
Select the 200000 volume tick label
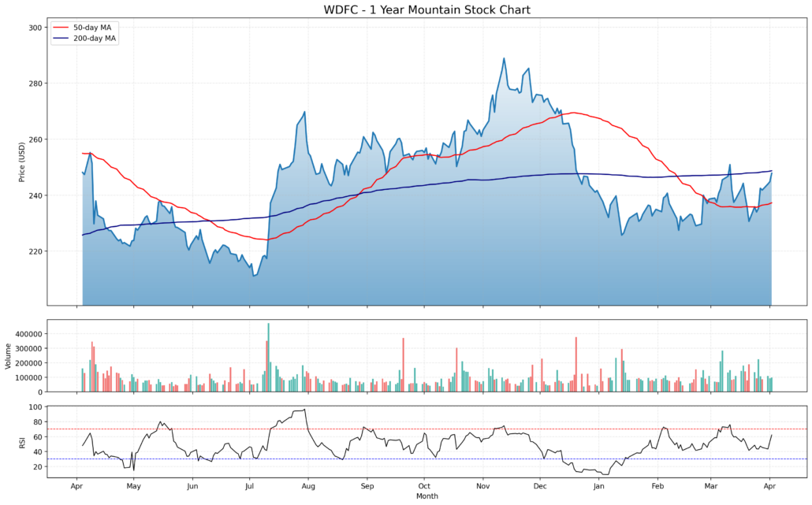click(28, 362)
